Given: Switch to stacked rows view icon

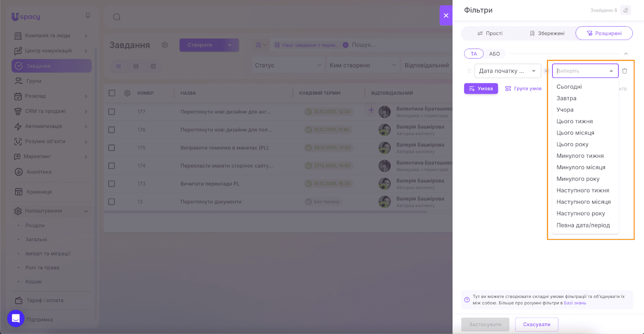Looking at the screenshot, I should (x=136, y=66).
